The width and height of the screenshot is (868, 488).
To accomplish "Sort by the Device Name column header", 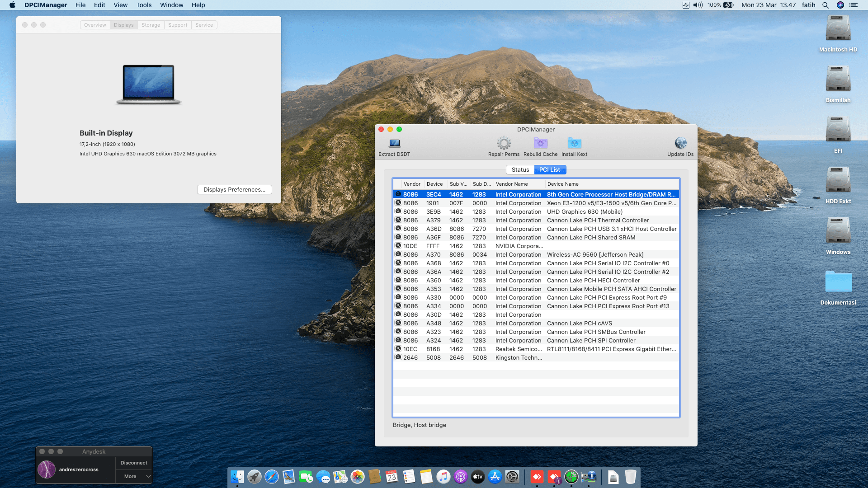I will 611,184.
